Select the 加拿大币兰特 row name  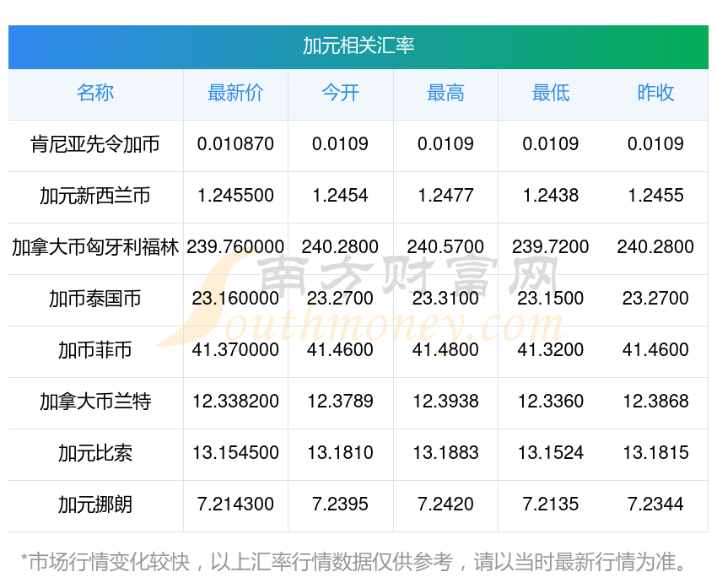point(95,402)
